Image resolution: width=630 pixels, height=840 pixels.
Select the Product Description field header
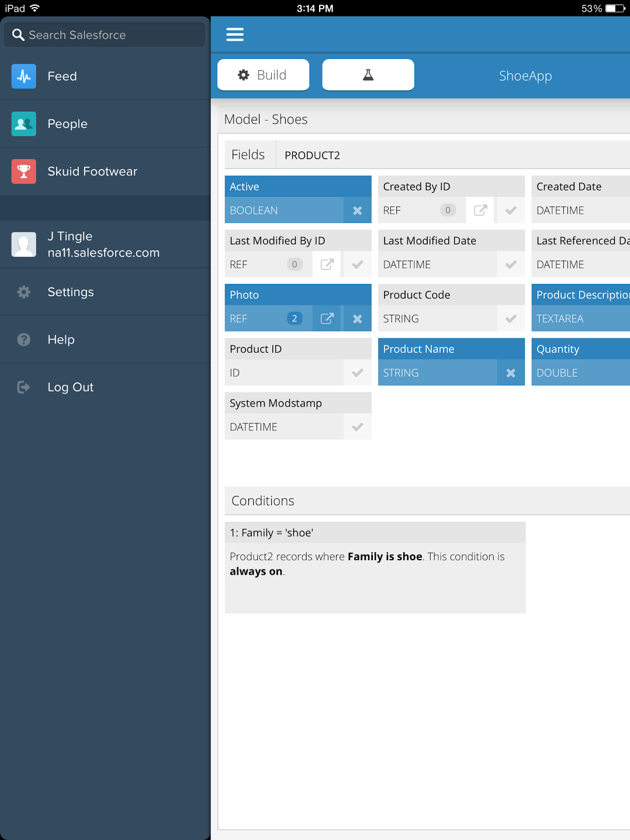pos(581,294)
